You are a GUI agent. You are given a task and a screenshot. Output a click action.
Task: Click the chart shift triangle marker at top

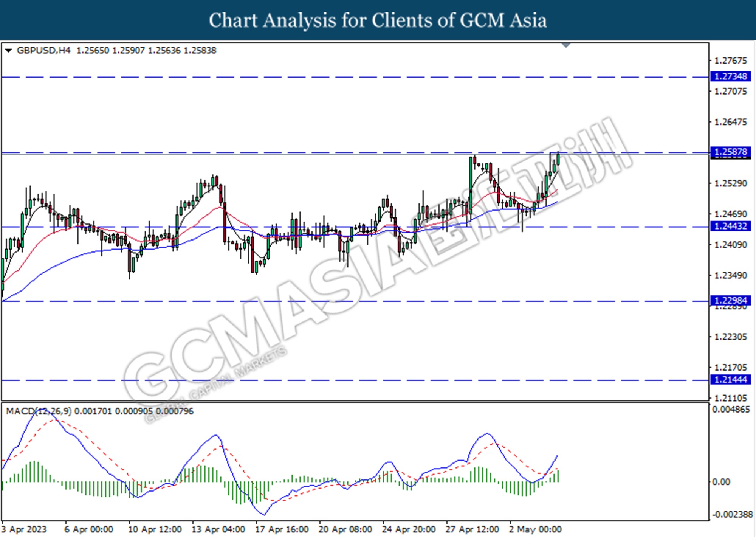(566, 45)
